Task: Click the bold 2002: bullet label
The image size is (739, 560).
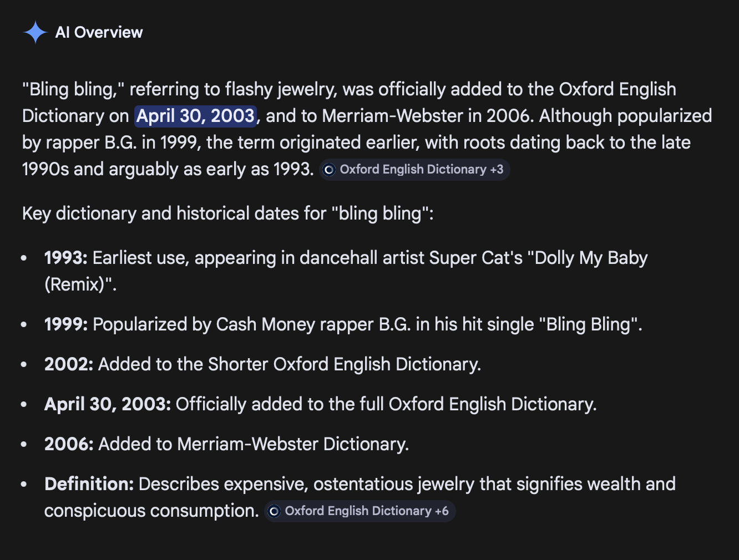Action: click(x=69, y=364)
